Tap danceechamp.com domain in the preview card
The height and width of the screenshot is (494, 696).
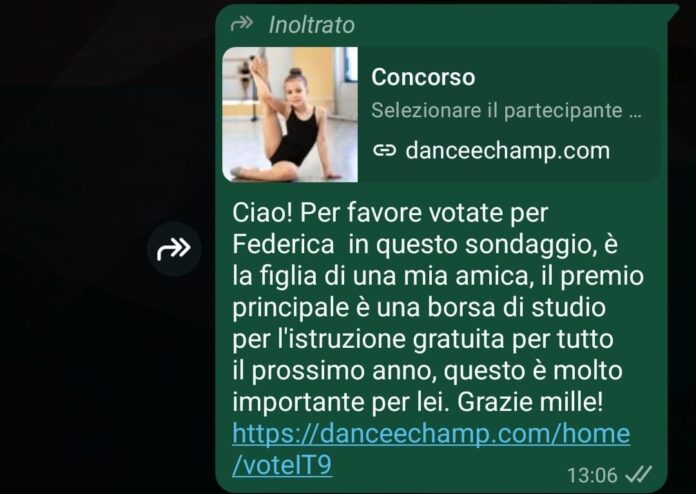pos(507,150)
